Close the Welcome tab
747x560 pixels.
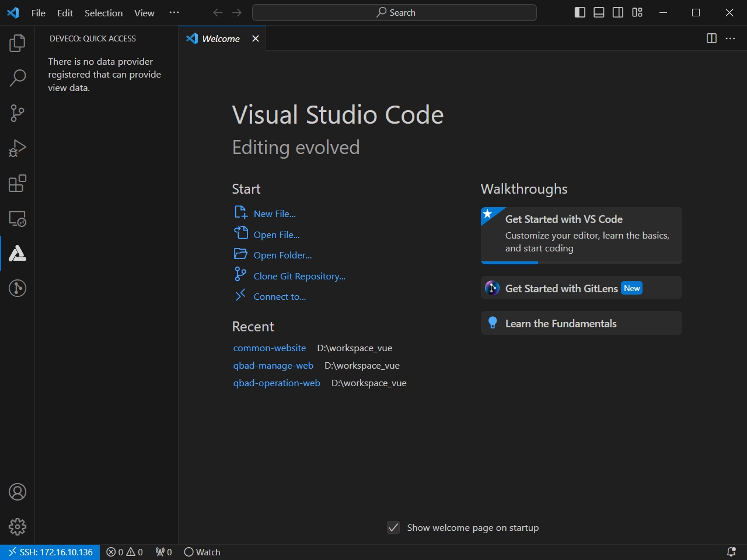[x=255, y=38]
